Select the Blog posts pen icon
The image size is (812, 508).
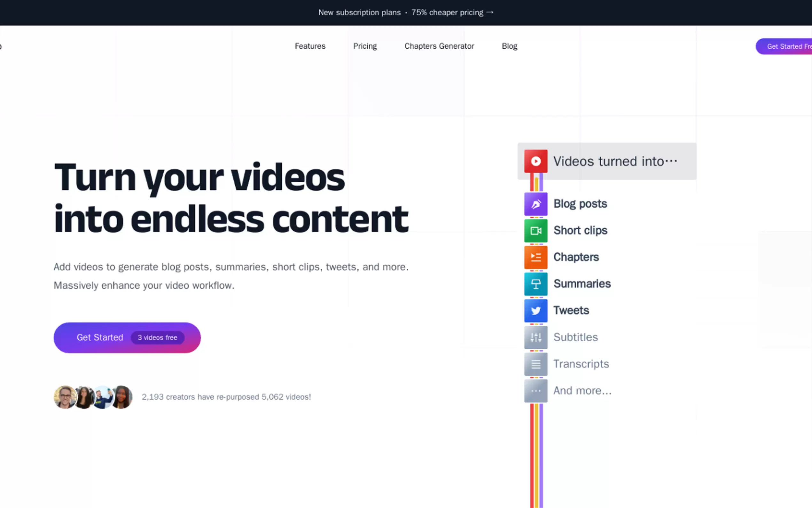pos(536,203)
